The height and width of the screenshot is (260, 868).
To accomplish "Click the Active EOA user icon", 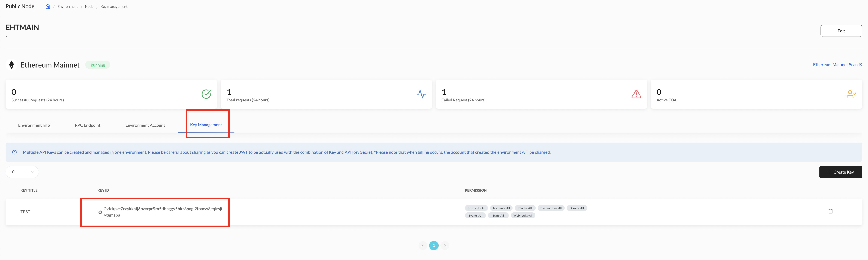I will click(851, 94).
